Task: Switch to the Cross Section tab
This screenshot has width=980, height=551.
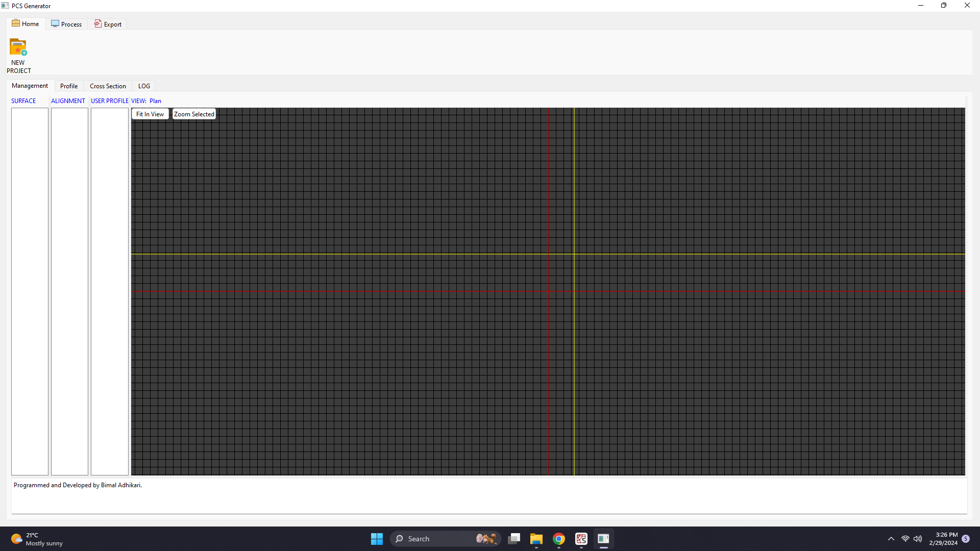Action: (x=108, y=86)
